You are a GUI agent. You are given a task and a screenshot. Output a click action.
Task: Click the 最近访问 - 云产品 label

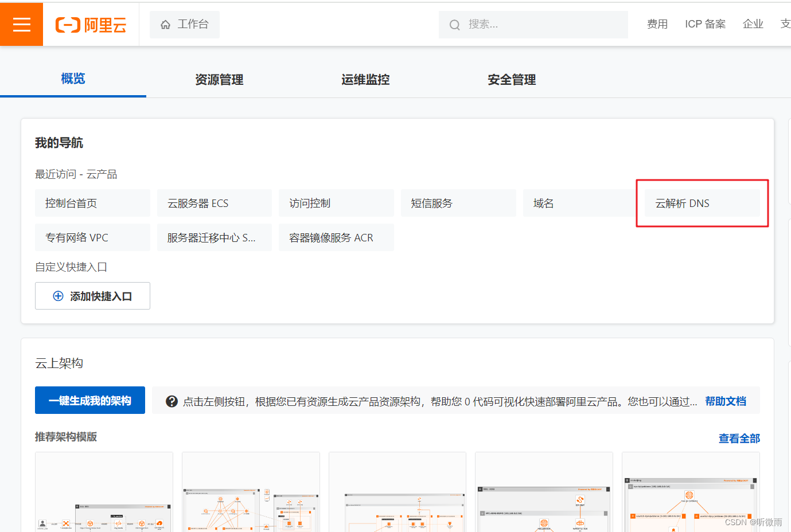click(x=76, y=174)
